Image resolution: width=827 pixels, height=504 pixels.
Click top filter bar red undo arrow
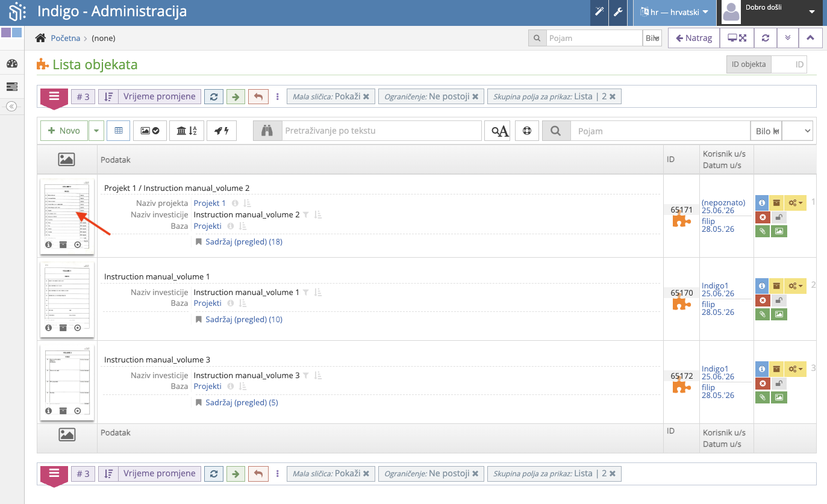pos(258,96)
